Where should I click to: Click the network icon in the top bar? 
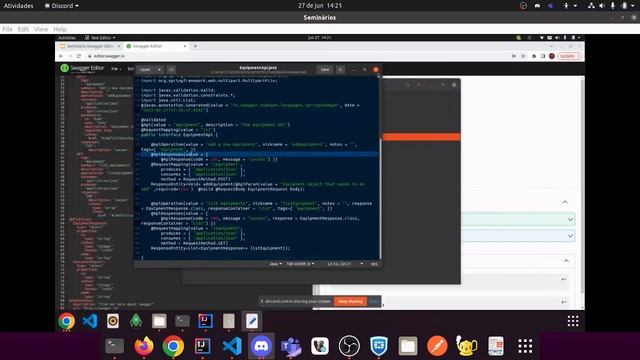pyautogui.click(x=591, y=6)
